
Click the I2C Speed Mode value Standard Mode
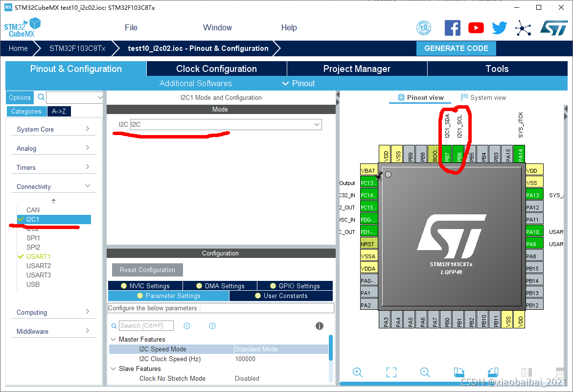[x=281, y=349]
